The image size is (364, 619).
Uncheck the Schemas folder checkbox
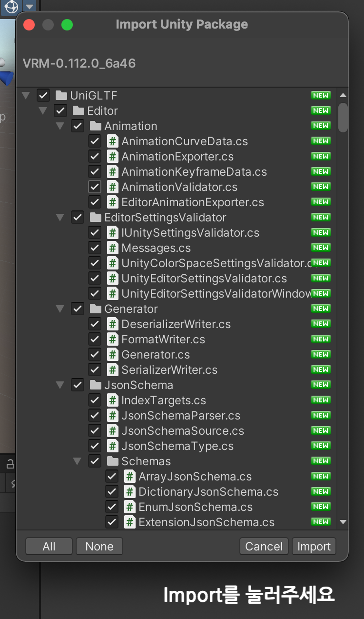click(95, 461)
